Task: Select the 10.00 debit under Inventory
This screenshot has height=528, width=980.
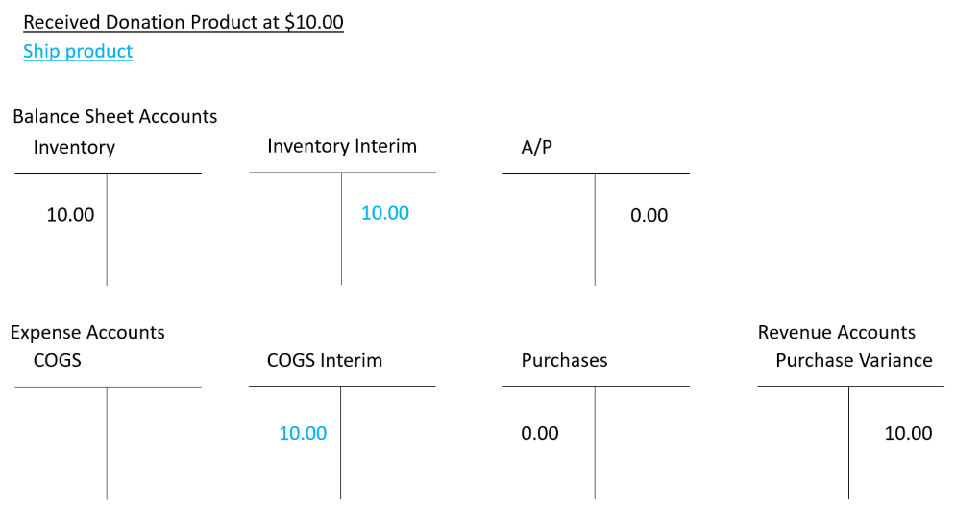Action: (x=71, y=215)
